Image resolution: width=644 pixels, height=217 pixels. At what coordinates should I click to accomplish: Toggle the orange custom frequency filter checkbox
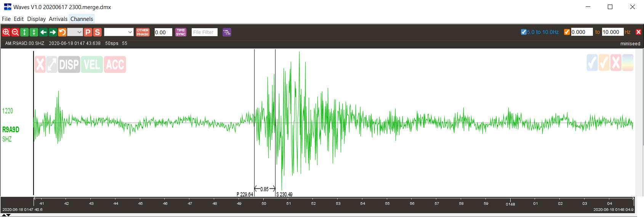click(567, 32)
